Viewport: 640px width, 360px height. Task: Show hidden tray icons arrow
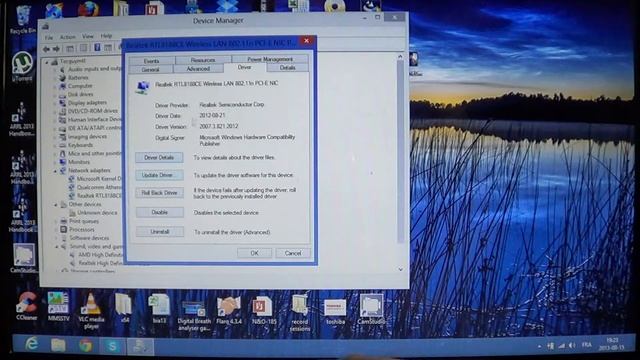[x=539, y=347]
